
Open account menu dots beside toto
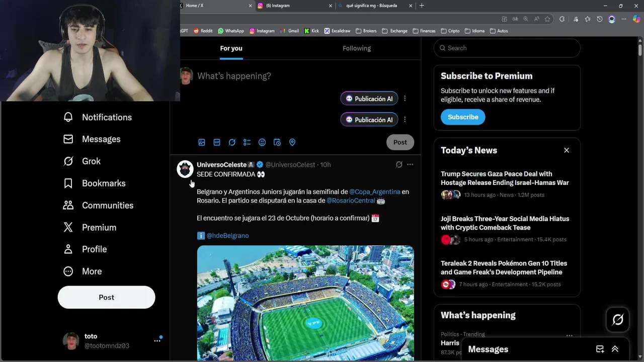click(157, 341)
